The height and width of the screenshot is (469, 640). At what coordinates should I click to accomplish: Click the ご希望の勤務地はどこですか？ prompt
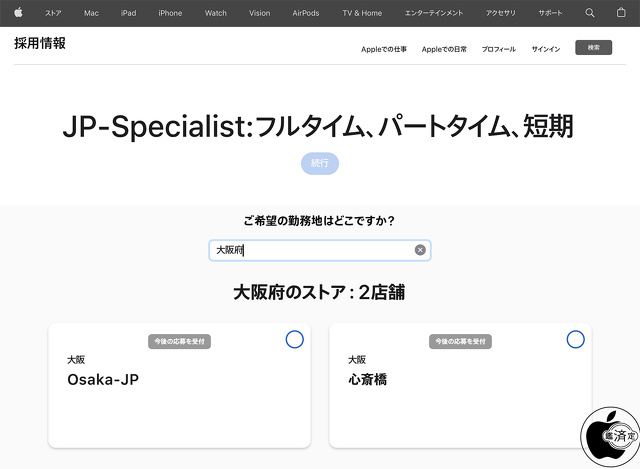coord(319,221)
